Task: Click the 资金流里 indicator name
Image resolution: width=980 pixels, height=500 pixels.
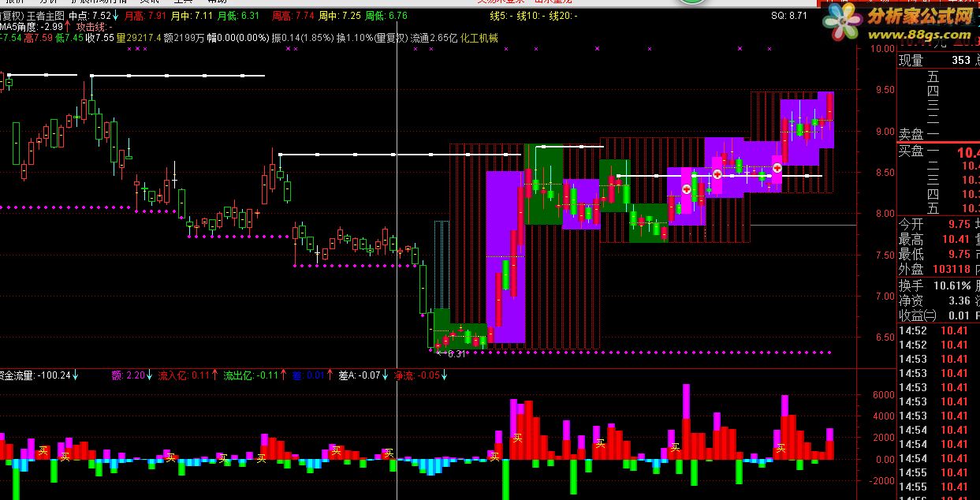Action: (x=17, y=375)
